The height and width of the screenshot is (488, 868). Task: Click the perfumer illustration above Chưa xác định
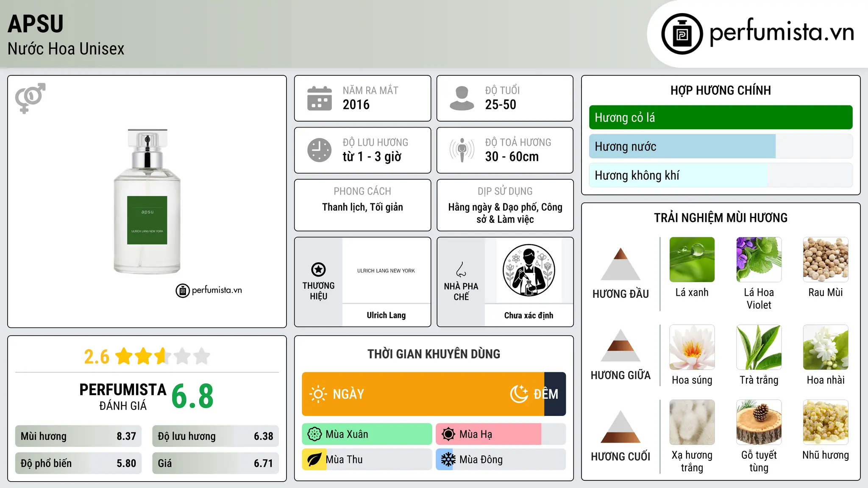click(529, 270)
